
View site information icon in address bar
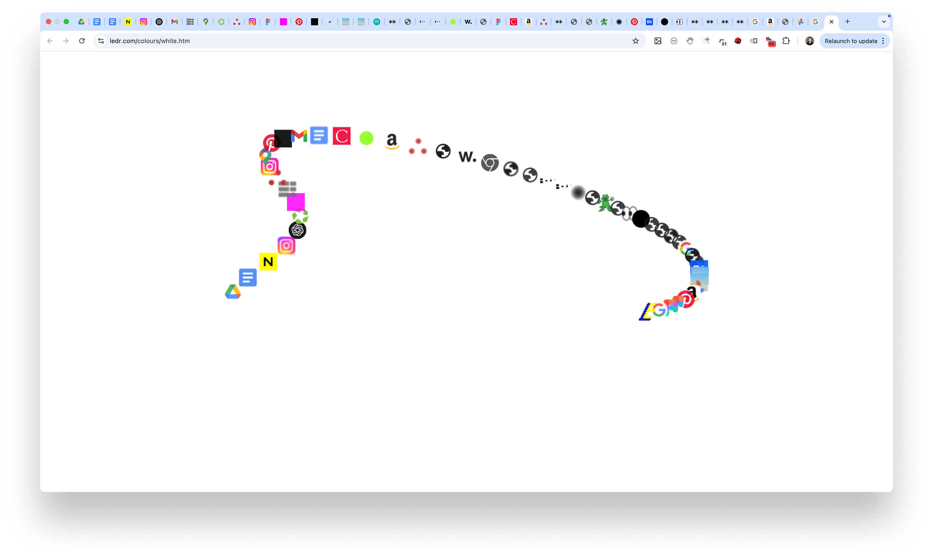tap(101, 41)
